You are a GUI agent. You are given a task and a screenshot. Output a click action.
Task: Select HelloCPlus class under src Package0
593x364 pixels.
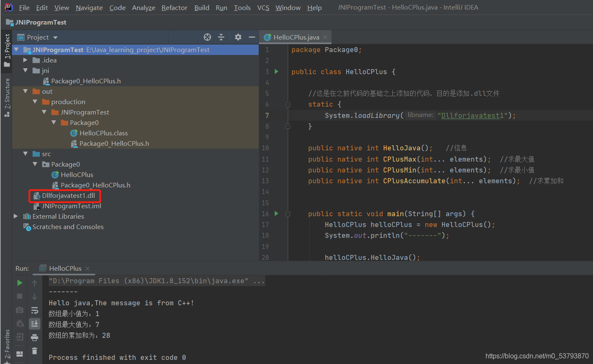[x=77, y=175]
